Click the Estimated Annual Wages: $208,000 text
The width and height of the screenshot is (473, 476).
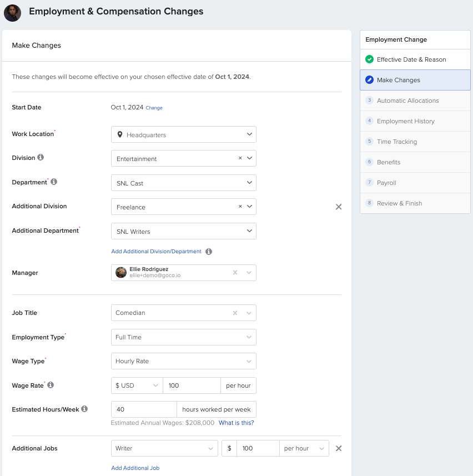point(163,423)
